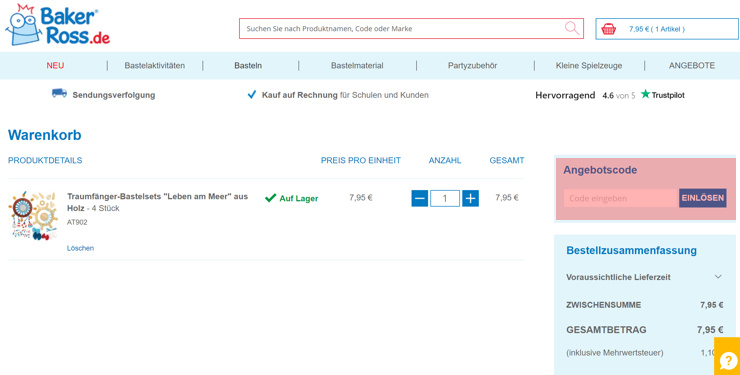Click the Hervorragend 4.6 von 5 rating
Screen dimensions: 740x375
[585, 95]
